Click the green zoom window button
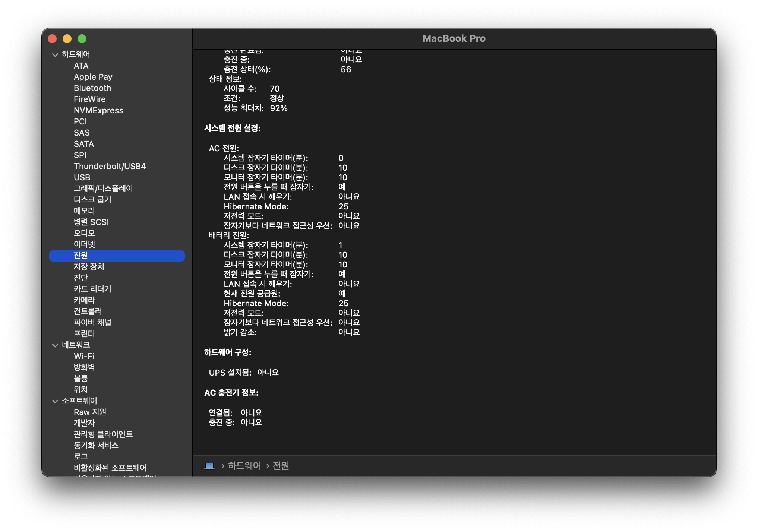Image resolution: width=758 pixels, height=532 pixels. coord(82,39)
